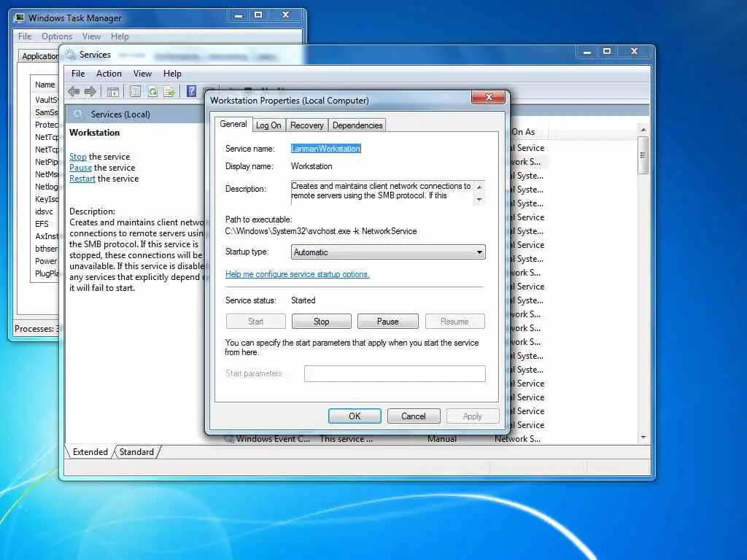Click Task Manager title bar icon
The image size is (747, 560).
[19, 18]
